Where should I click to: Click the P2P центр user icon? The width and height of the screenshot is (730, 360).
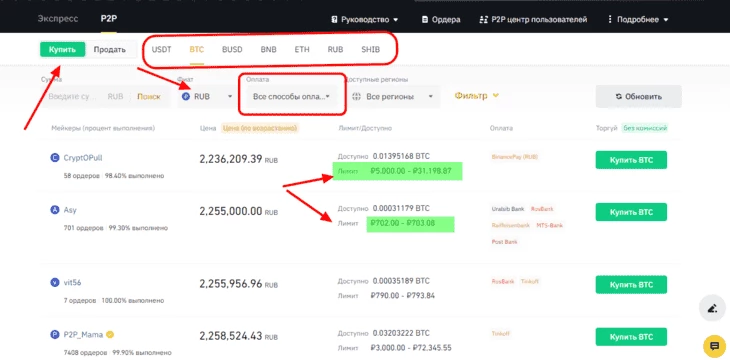click(483, 20)
